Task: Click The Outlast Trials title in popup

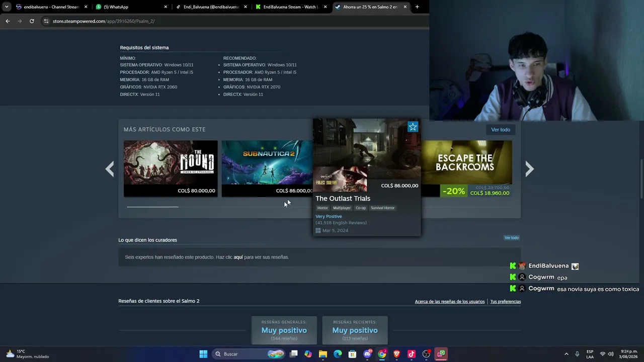Action: (343, 198)
